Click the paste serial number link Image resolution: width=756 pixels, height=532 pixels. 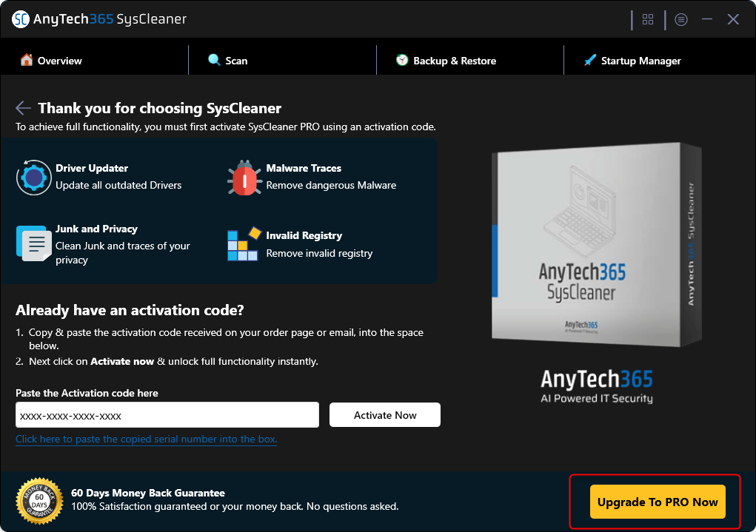click(x=146, y=439)
